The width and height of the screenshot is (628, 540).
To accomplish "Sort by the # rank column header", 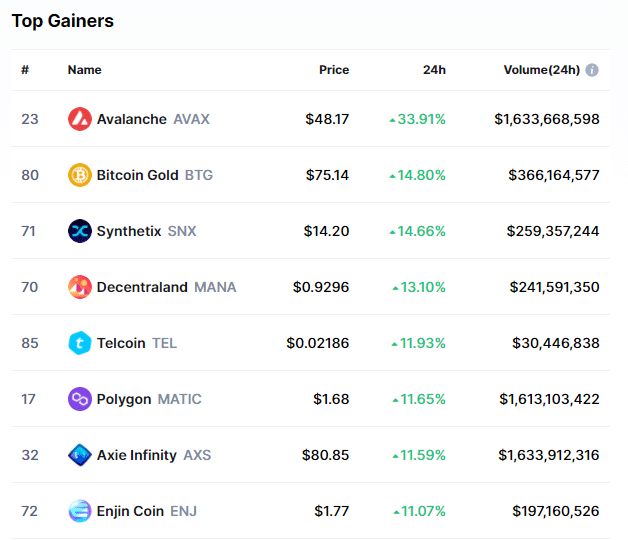I will [25, 70].
